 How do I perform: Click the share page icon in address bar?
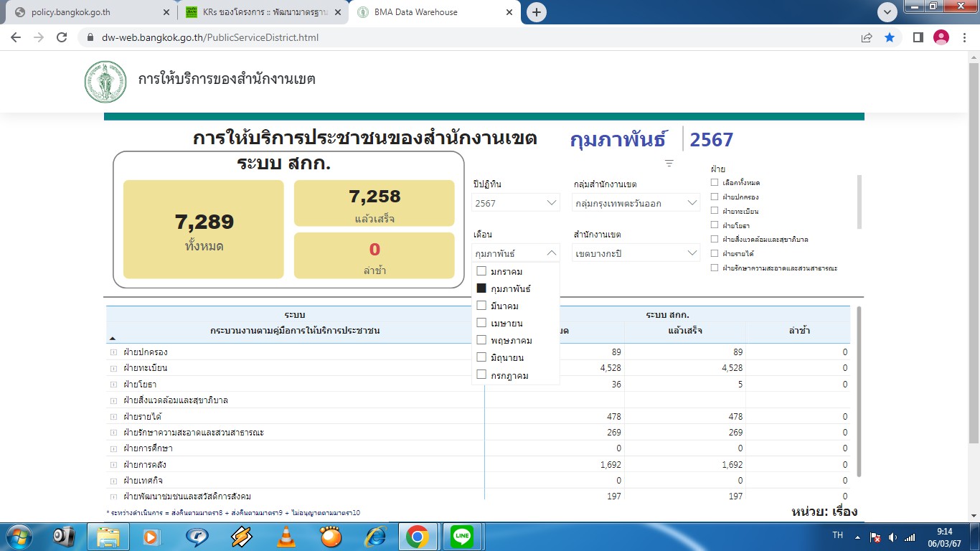(x=867, y=37)
